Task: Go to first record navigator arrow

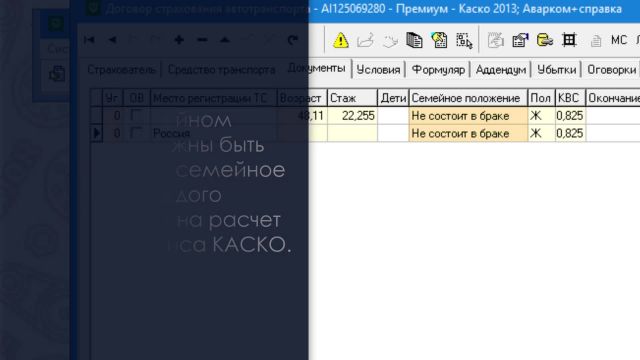Action: (x=89, y=40)
